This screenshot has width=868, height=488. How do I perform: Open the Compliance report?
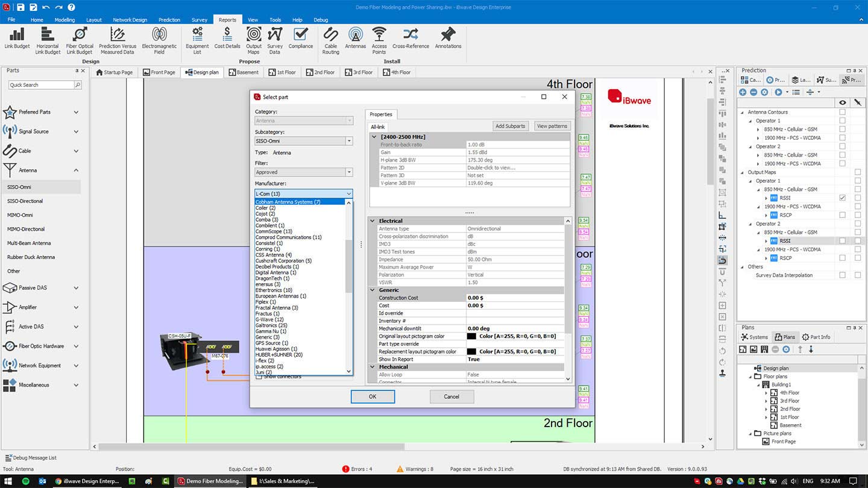click(301, 39)
